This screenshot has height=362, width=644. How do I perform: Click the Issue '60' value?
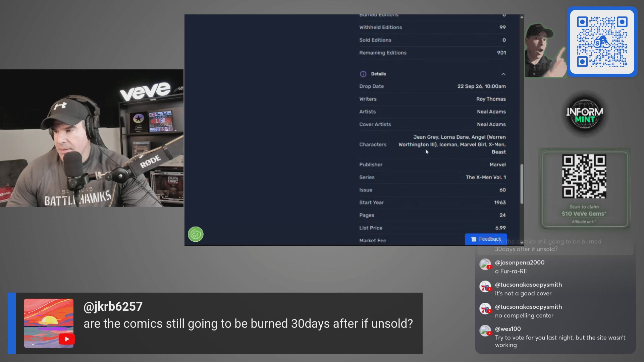[502, 190]
